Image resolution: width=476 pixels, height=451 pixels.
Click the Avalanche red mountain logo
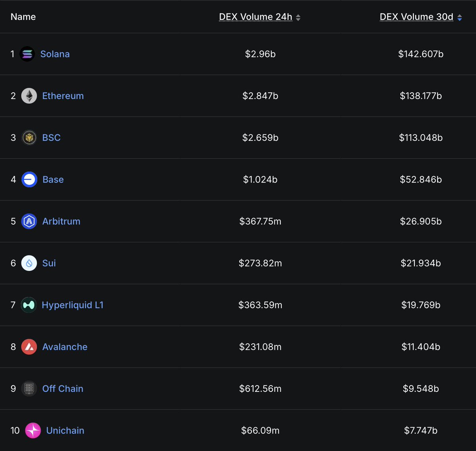(29, 347)
